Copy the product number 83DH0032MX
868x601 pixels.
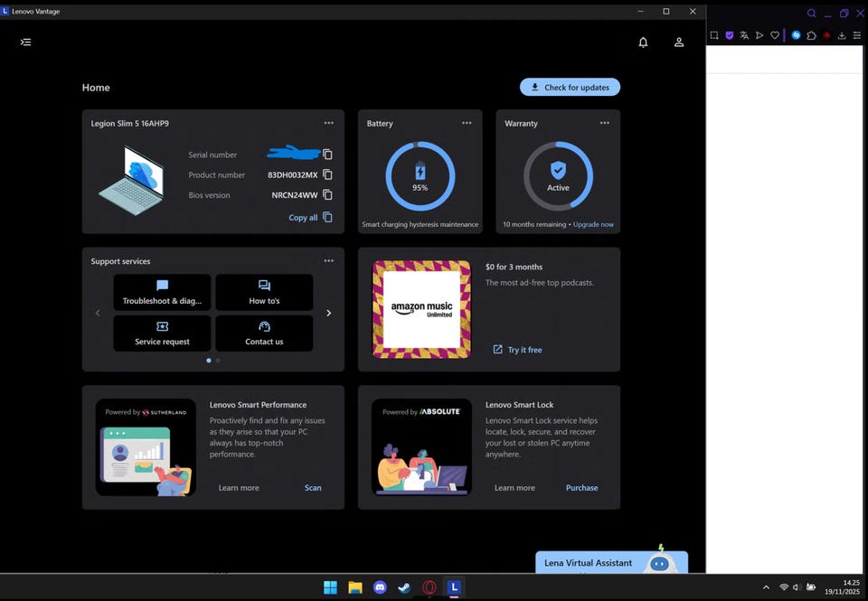point(327,174)
